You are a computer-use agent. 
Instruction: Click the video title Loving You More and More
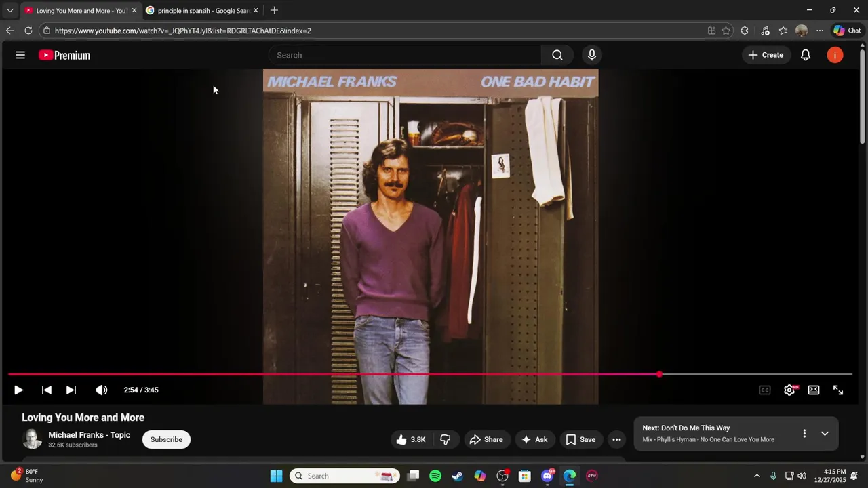[83, 418]
